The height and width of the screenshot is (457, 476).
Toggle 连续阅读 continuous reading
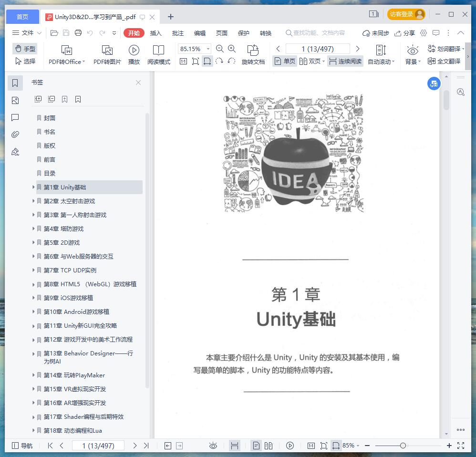point(345,62)
